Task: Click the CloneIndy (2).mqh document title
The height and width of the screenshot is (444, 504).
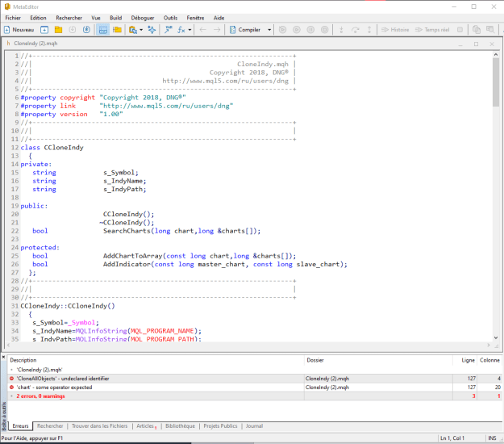Action: pos(35,44)
